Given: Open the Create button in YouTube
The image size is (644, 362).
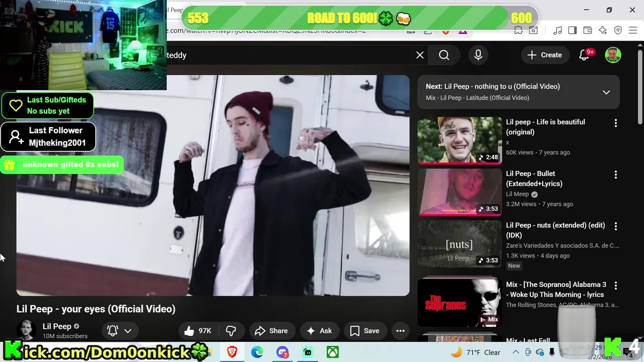Looking at the screenshot, I should 544,55.
